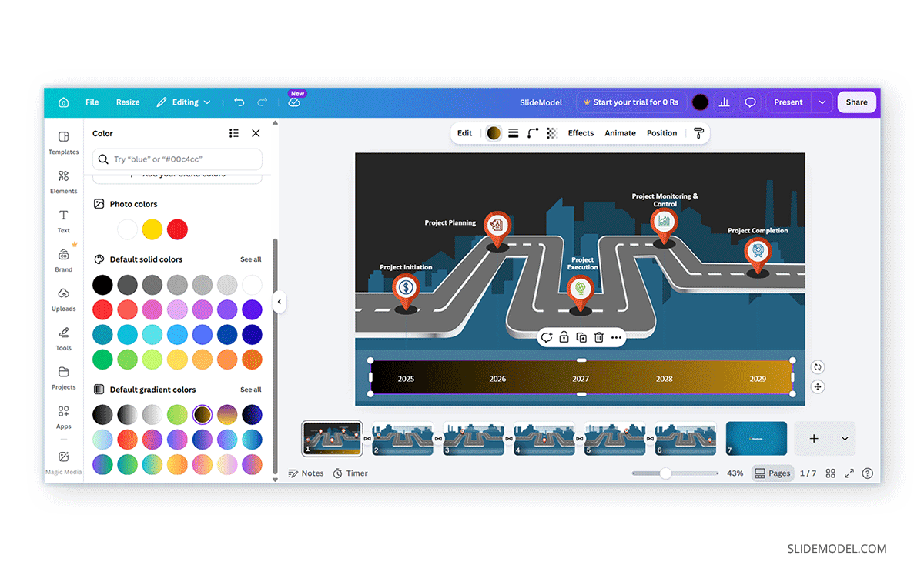
Task: Open the border style lines icon
Action: point(513,133)
